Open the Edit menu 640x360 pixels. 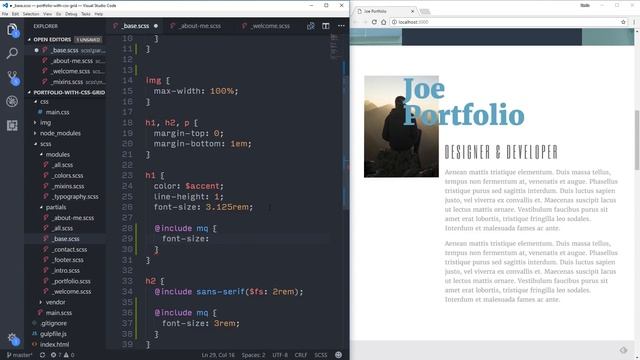click(15, 14)
